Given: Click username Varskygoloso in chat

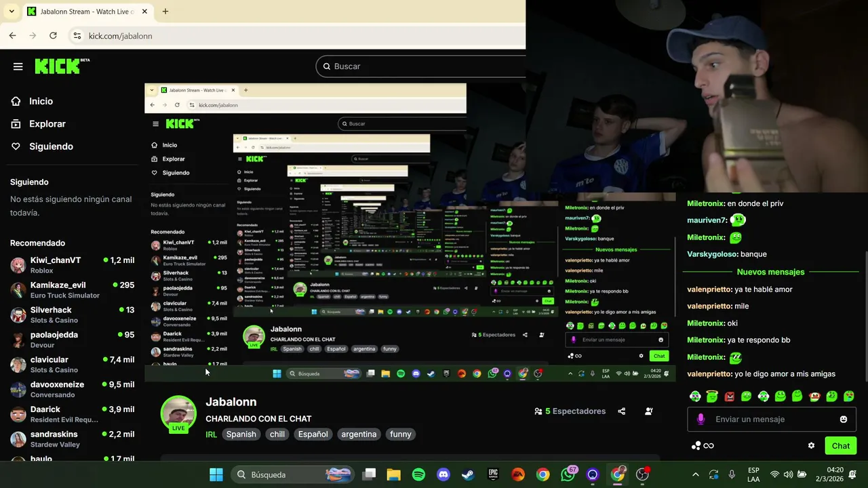Looking at the screenshot, I should (x=711, y=254).
